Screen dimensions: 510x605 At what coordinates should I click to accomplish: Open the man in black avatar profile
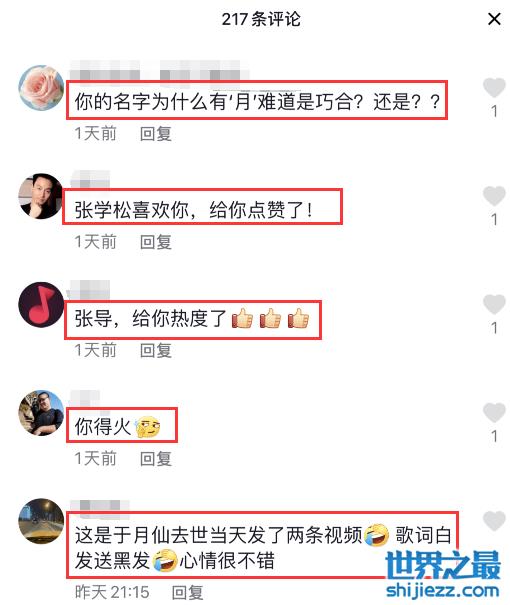(x=41, y=196)
